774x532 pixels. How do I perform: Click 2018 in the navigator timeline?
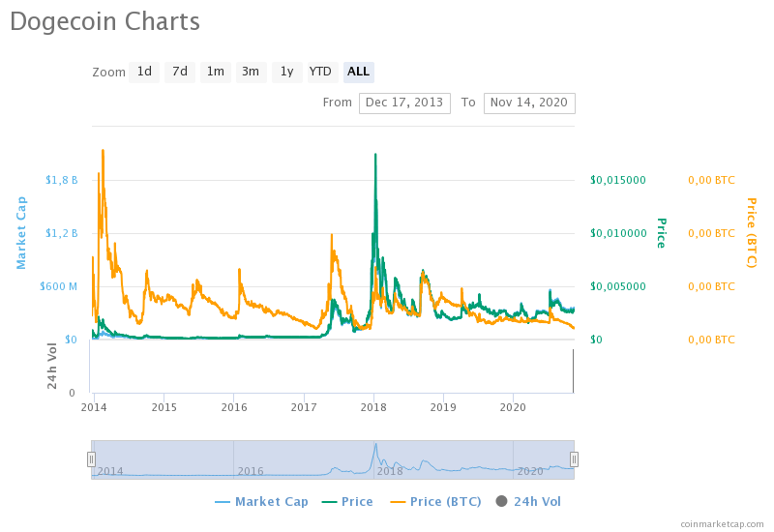pos(390,471)
